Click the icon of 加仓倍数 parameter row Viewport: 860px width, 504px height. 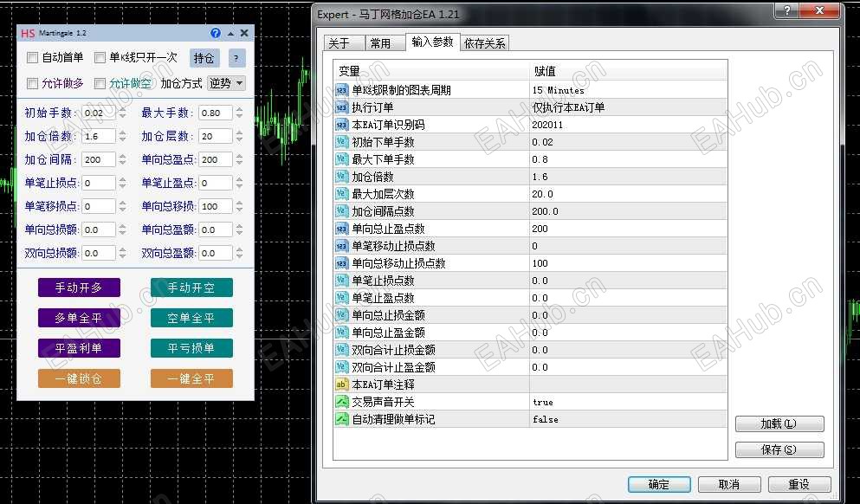coord(342,178)
